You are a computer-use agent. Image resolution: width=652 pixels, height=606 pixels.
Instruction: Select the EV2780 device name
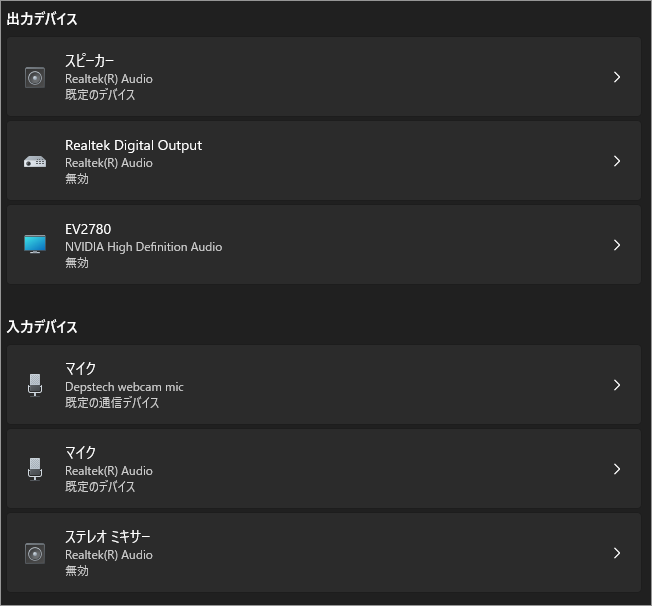[88, 229]
